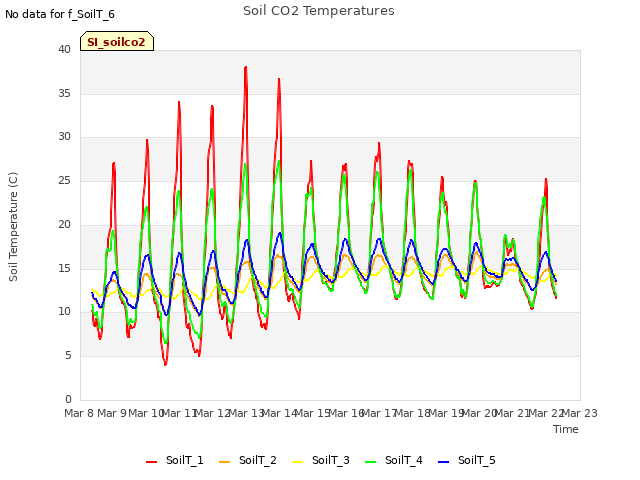Click the Soil Temperature (C) axis label

pyautogui.click(x=13, y=227)
